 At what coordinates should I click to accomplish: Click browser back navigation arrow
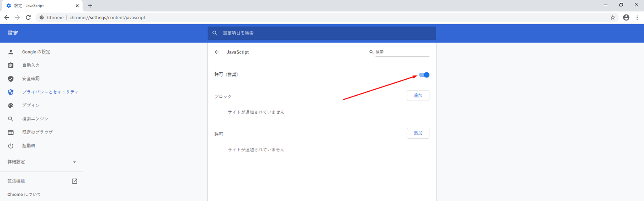click(x=7, y=18)
